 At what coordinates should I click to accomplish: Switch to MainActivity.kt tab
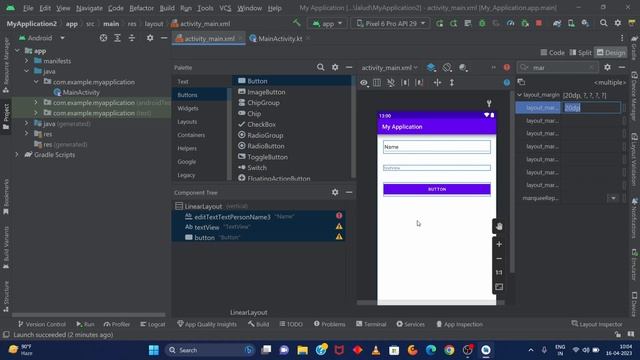click(280, 38)
